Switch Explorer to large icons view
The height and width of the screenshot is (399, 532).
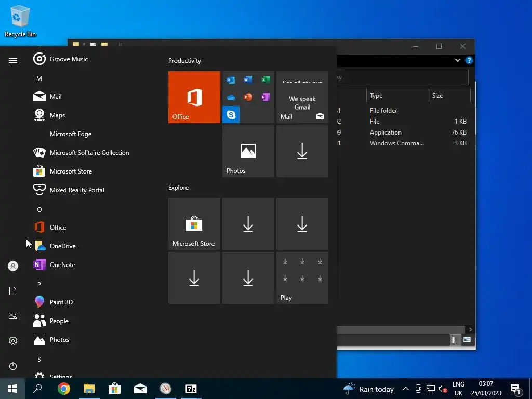467,340
